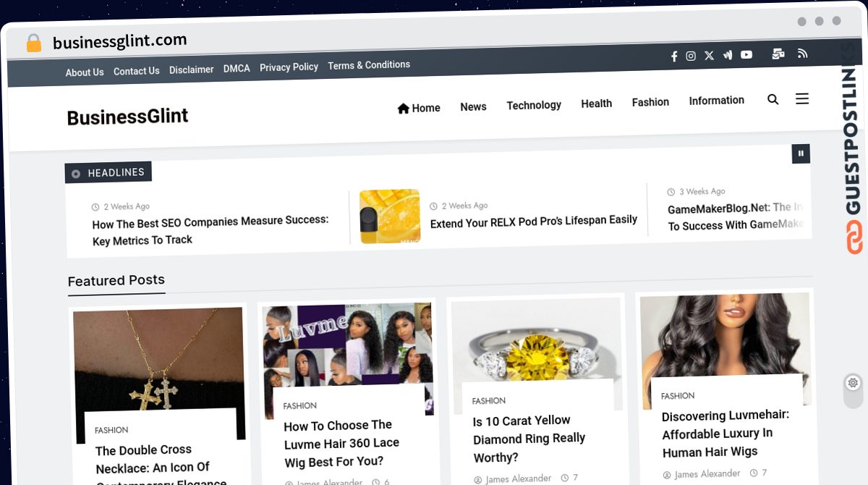868x485 pixels.
Task: Toggle the settings gear switch at right edge
Action: click(854, 383)
